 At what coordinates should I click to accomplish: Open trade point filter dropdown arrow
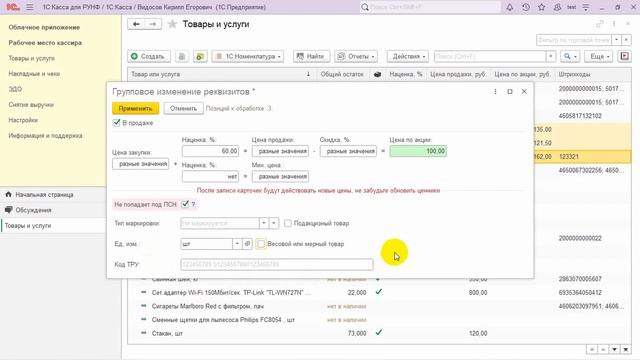616,40
